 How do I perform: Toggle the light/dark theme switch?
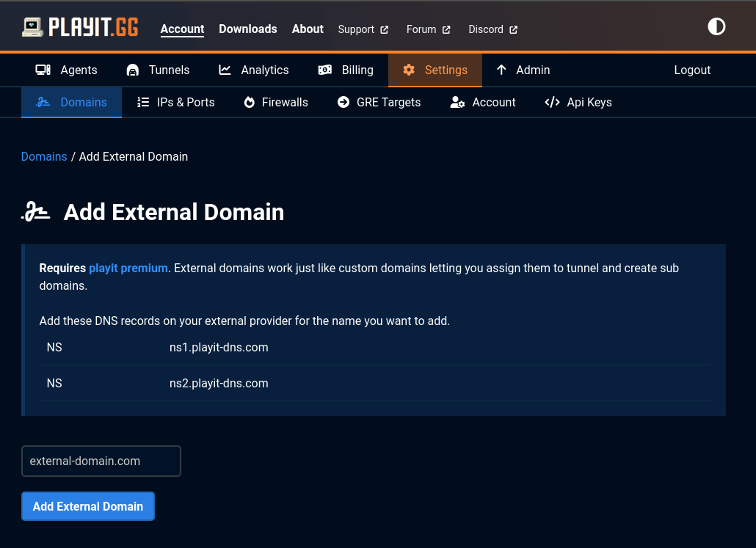tap(716, 26)
